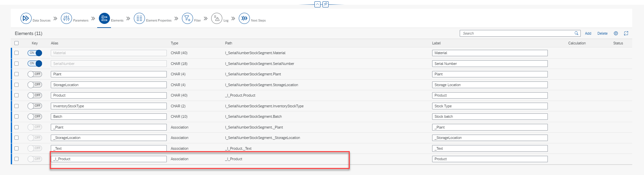Select the Element Properties step icon
Screen dimensions: 644x175
coord(139,18)
